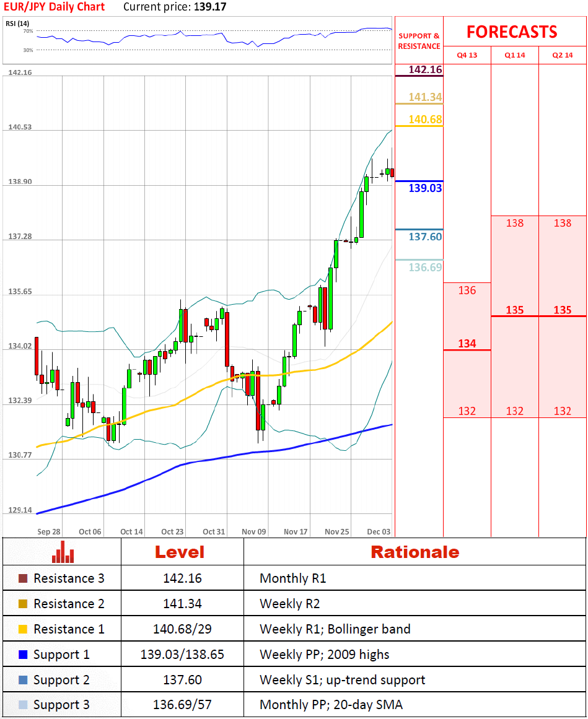
Task: Click the FORECASTS heading
Action: click(511, 32)
